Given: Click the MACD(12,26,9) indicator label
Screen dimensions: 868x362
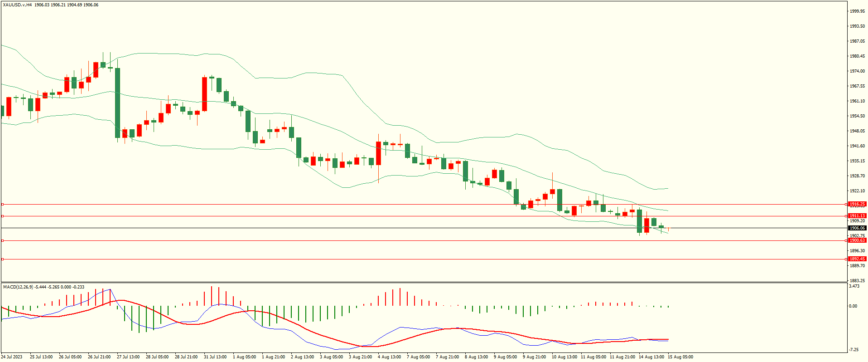Looking at the screenshot, I should coord(18,287).
